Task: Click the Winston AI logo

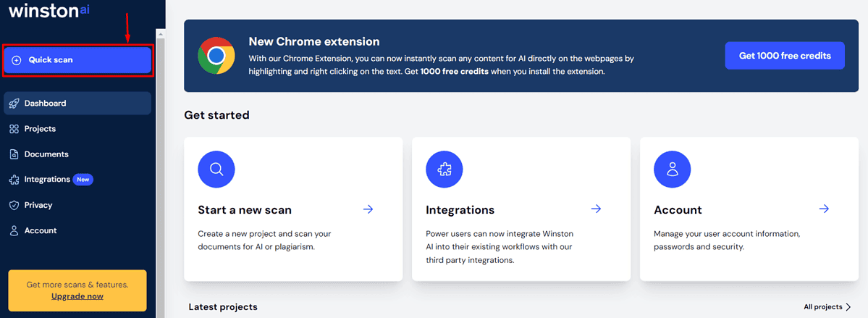Action: pos(49,11)
